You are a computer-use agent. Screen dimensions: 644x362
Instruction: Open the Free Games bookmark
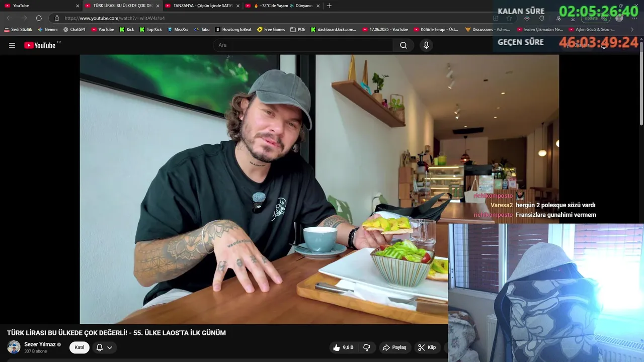pyautogui.click(x=271, y=30)
